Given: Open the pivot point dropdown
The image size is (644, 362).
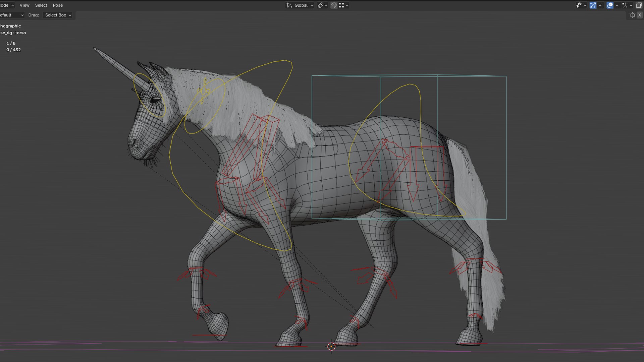Looking at the screenshot, I should click(x=322, y=5).
